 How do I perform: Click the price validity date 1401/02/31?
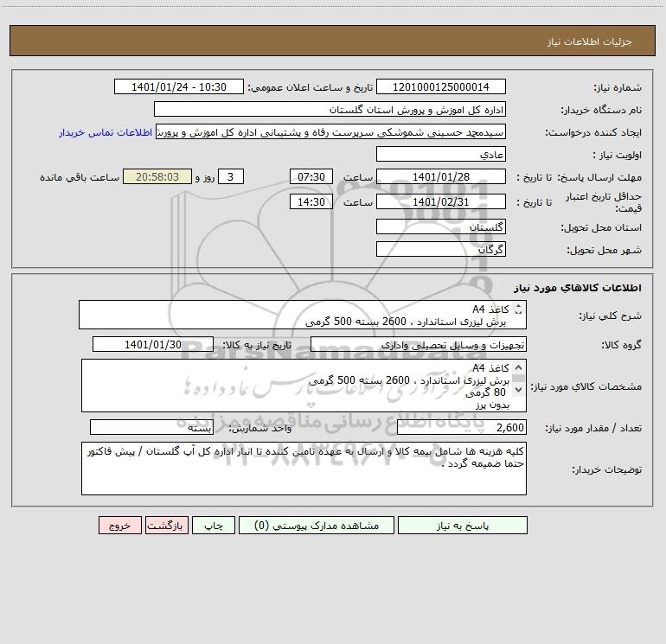441,201
